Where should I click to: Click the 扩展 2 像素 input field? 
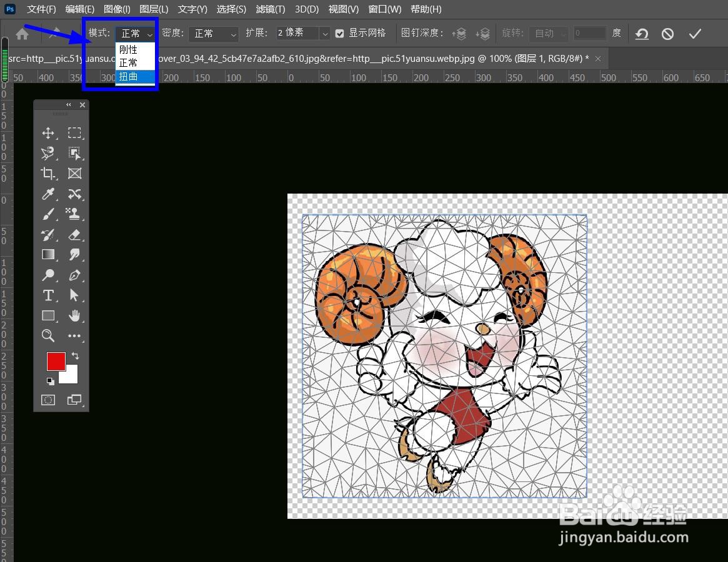coord(297,33)
